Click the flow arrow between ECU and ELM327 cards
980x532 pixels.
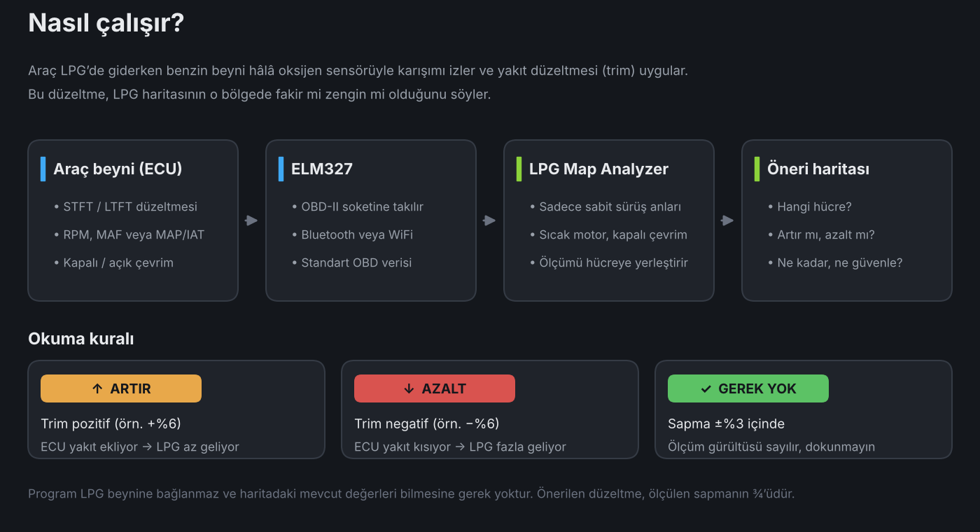point(252,220)
